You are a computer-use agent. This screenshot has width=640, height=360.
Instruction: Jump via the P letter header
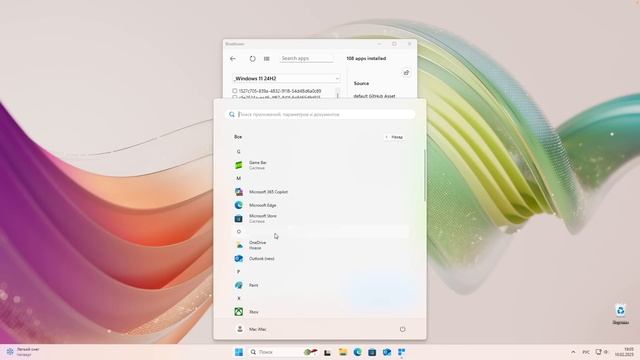point(239,271)
